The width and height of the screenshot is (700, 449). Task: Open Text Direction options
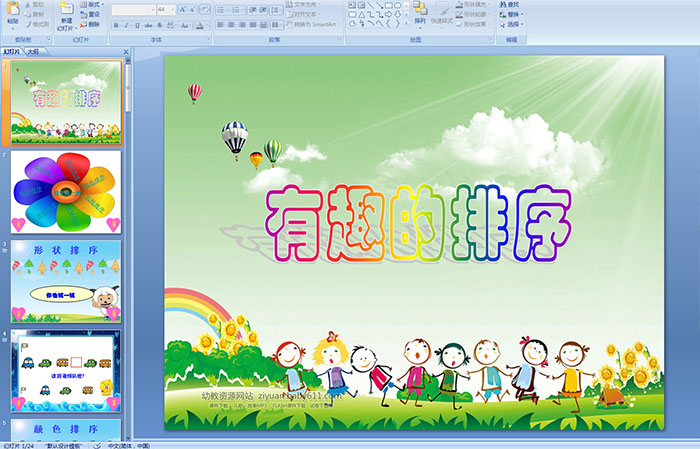click(303, 4)
